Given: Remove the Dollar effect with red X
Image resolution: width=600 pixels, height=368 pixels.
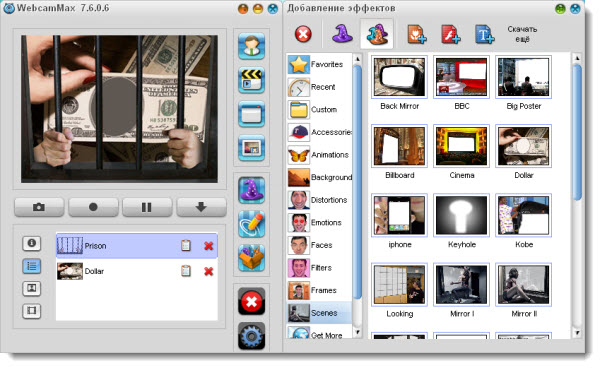Looking at the screenshot, I should coord(209,271).
